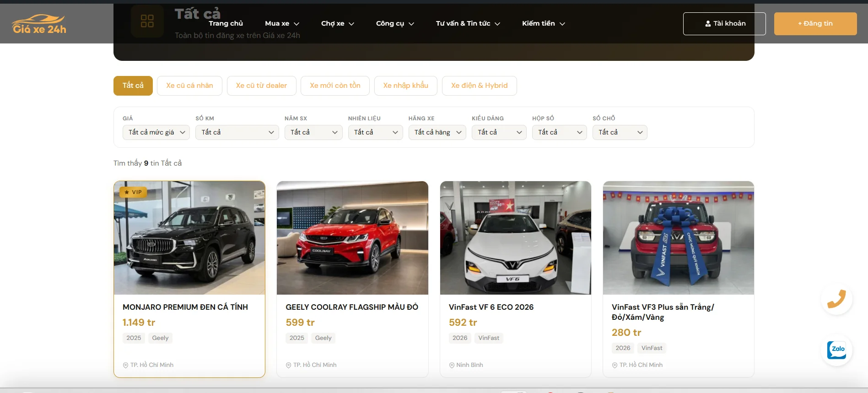
Task: Click the + Đăng tin button
Action: coord(815,24)
